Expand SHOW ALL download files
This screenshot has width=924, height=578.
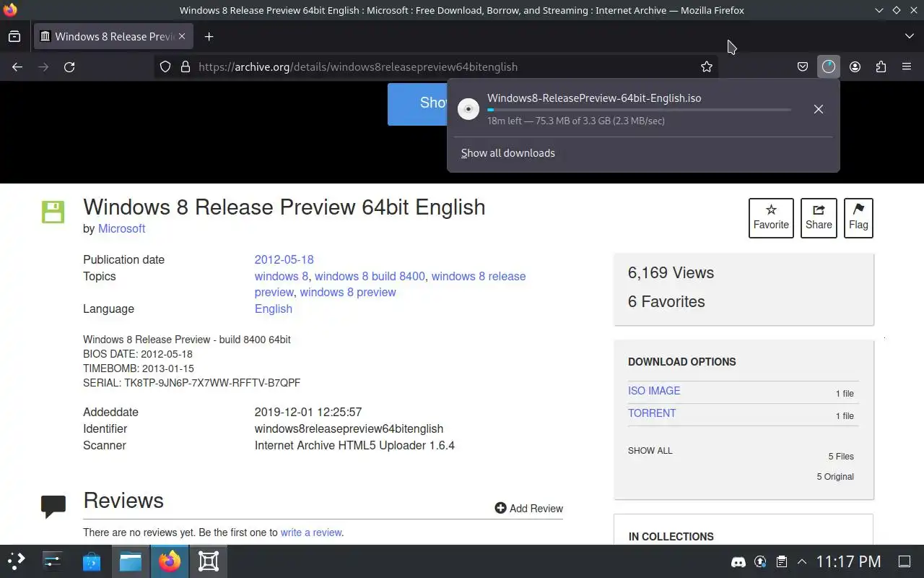[650, 451]
